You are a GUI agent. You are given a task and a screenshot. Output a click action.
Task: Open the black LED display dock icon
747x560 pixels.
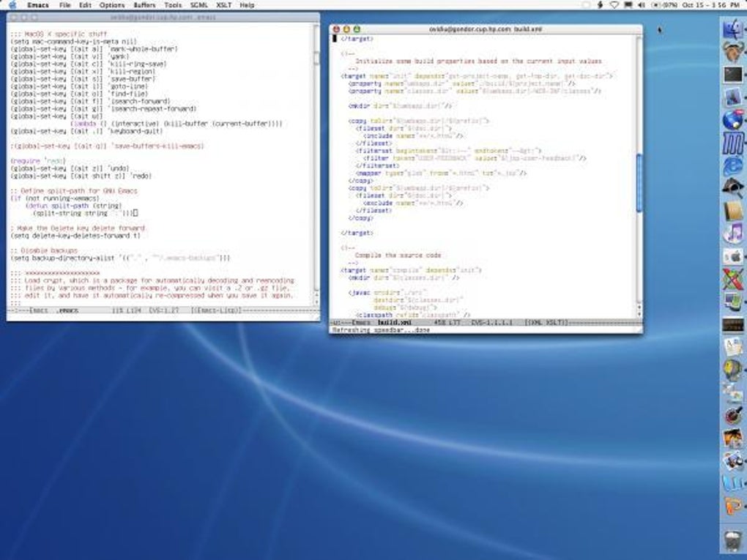tap(732, 325)
